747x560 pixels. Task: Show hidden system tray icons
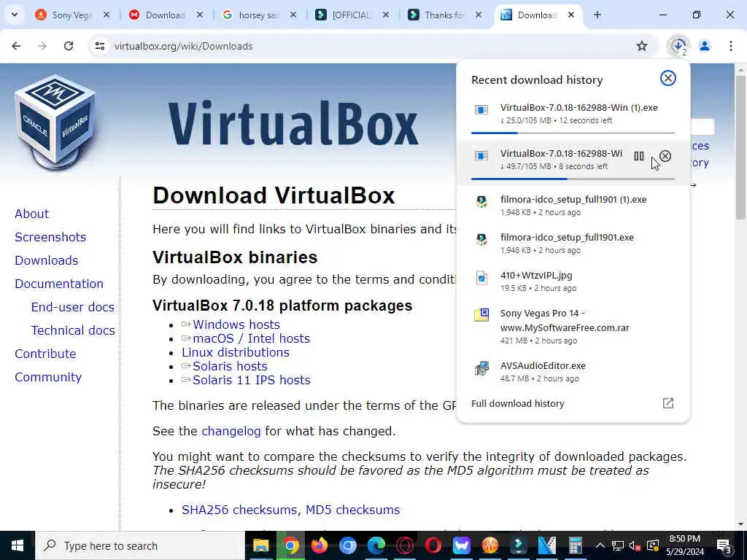[x=600, y=545]
